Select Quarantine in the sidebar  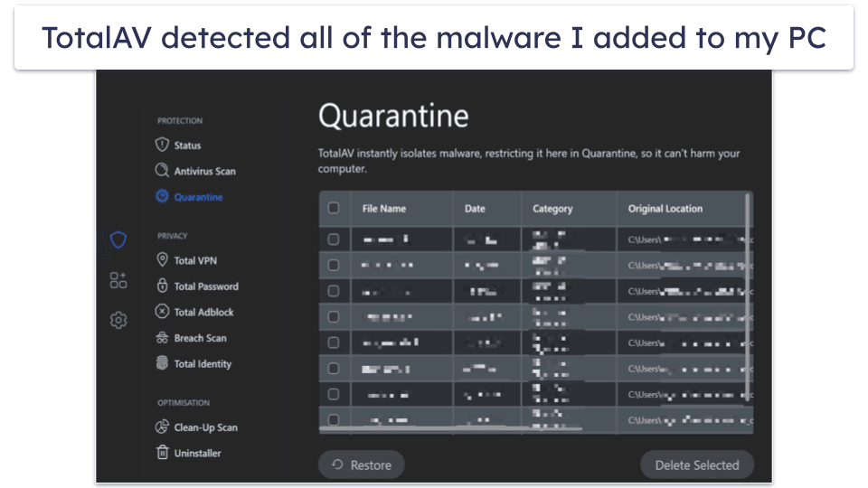pyautogui.click(x=198, y=197)
